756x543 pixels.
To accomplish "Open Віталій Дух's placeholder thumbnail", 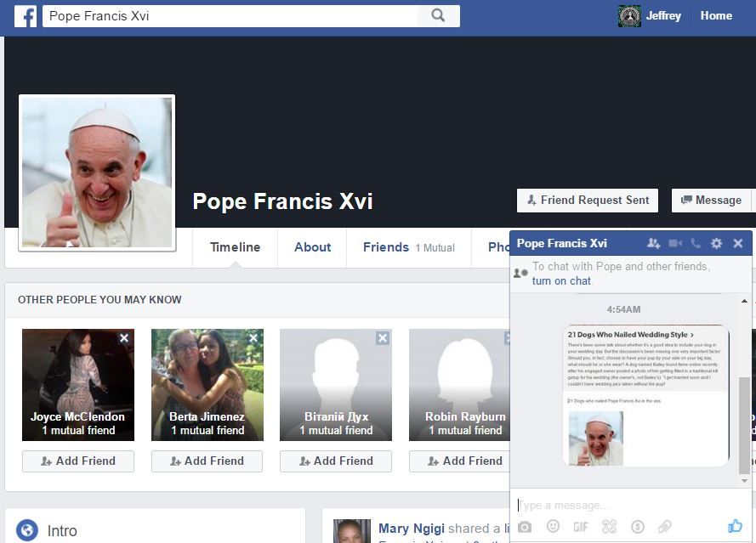I will click(336, 385).
